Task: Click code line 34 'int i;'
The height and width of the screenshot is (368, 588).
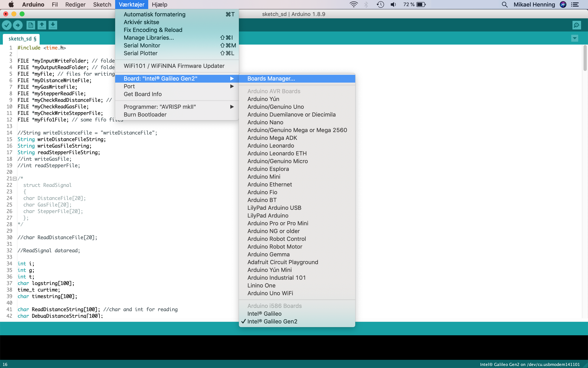Action: [26, 264]
